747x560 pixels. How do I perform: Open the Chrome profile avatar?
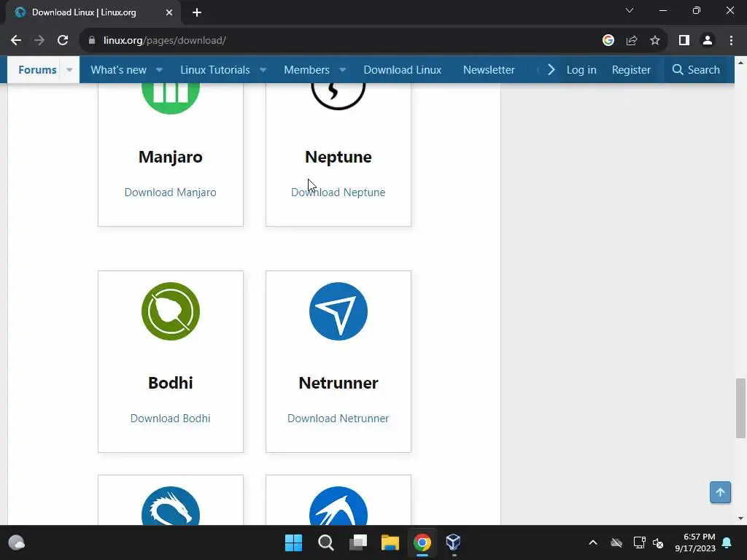(708, 41)
